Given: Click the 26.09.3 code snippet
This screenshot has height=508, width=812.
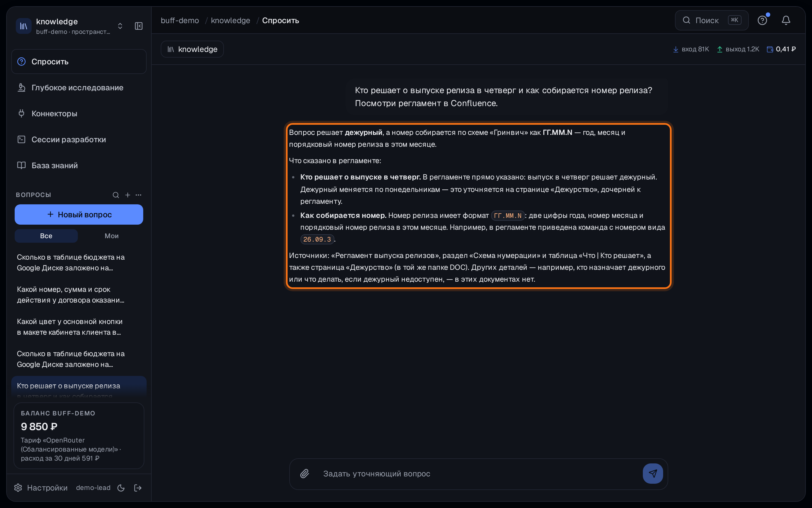Looking at the screenshot, I should [317, 239].
